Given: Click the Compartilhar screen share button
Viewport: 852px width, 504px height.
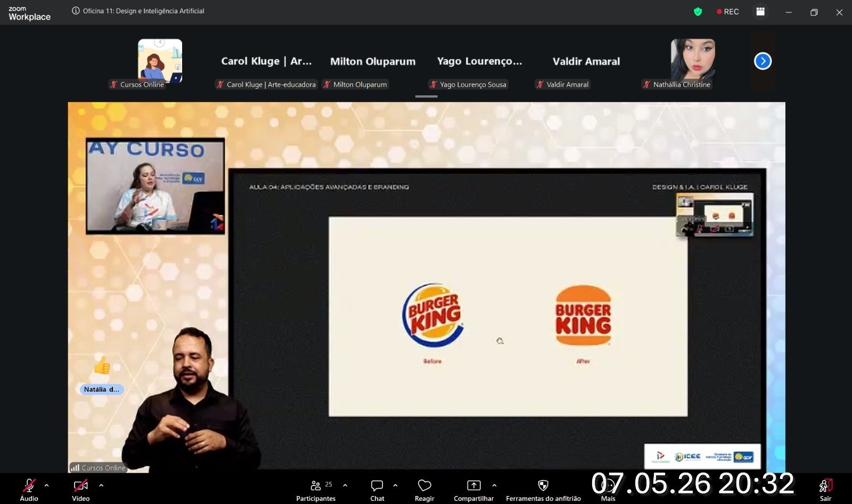Looking at the screenshot, I should pos(473,490).
